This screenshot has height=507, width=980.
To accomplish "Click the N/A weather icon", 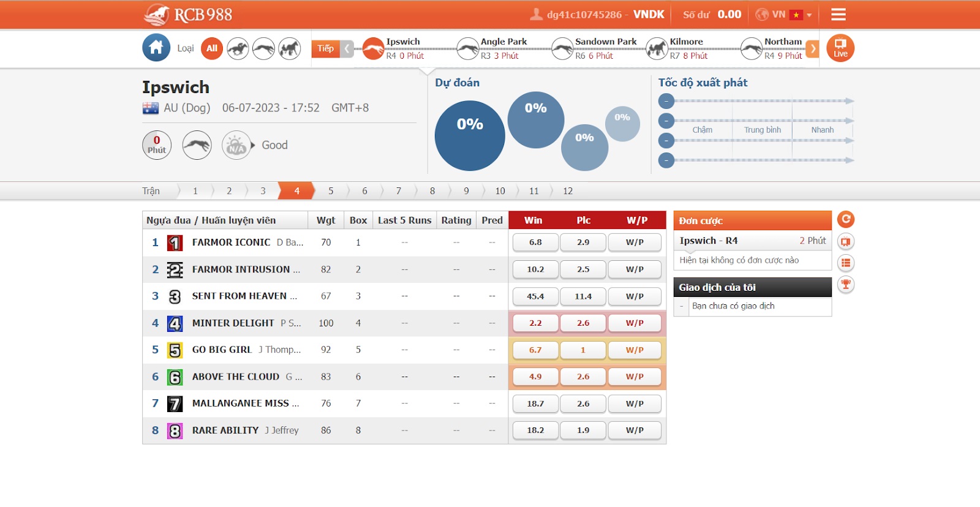I will click(x=236, y=145).
